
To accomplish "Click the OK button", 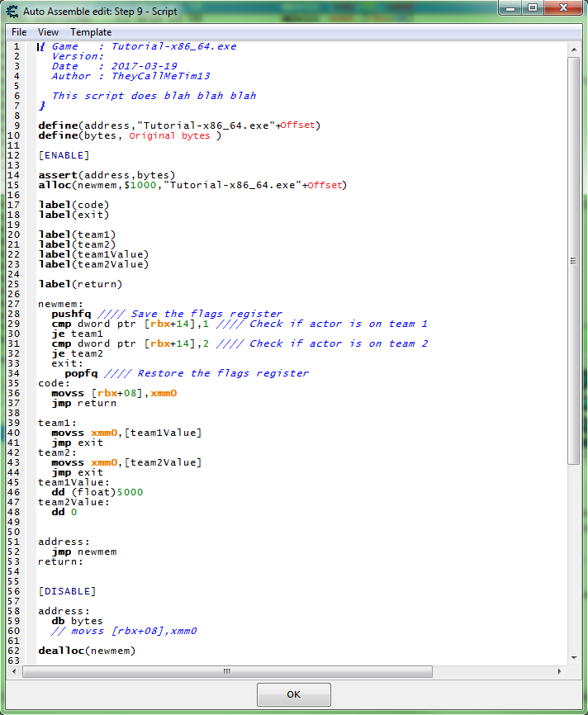I will pos(294,694).
